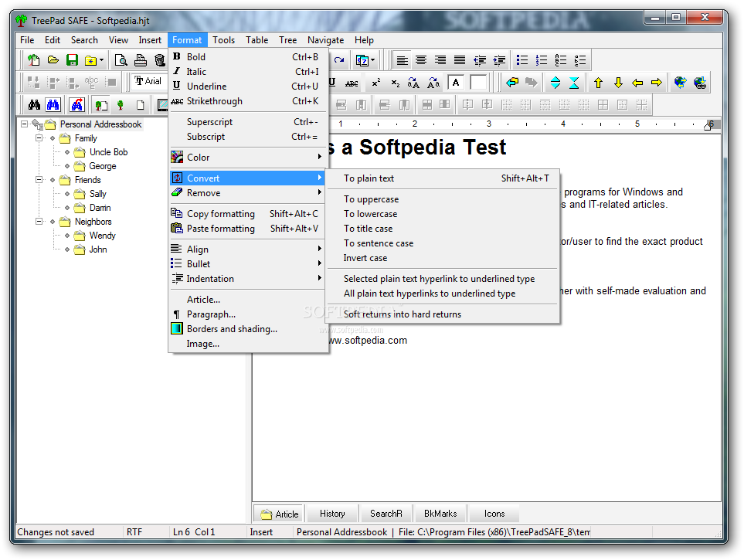Image resolution: width=744 pixels, height=560 pixels.
Task: Click the subscript x₂ toolbar icon
Action: tap(395, 83)
